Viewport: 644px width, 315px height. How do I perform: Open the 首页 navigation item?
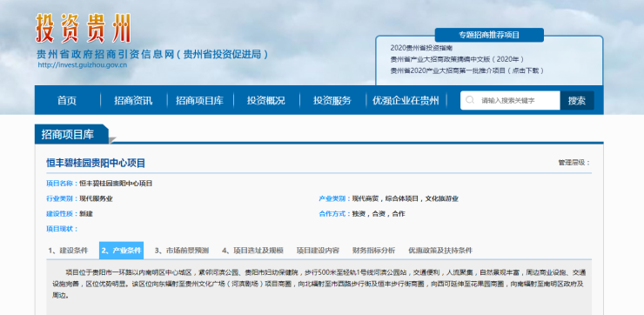pyautogui.click(x=67, y=100)
